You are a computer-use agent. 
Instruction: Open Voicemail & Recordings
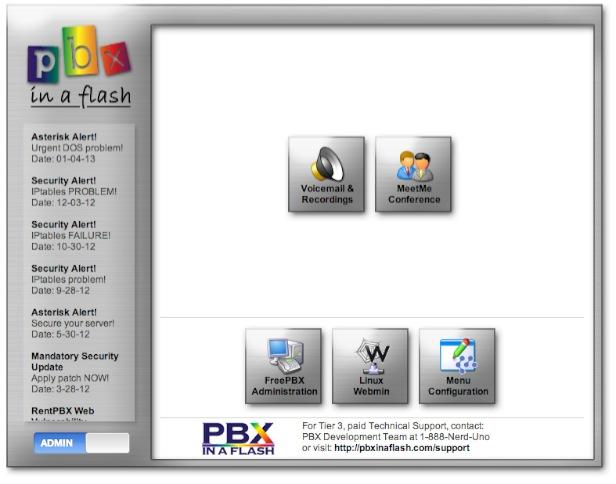326,174
